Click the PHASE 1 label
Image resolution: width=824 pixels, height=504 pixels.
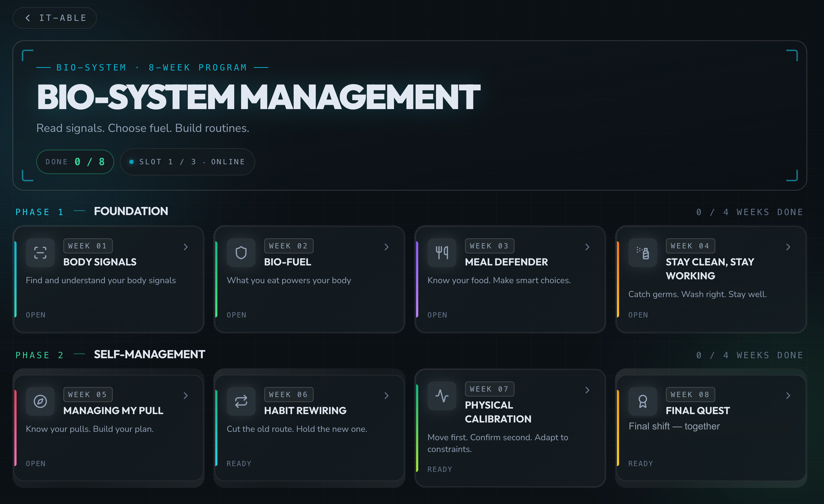coord(39,212)
